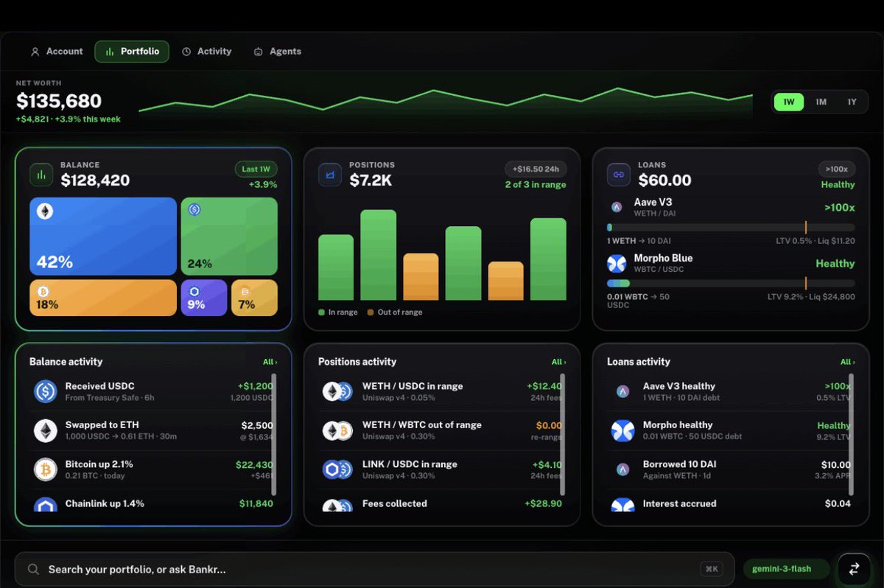Click the Balance card bar chart icon

point(41,175)
